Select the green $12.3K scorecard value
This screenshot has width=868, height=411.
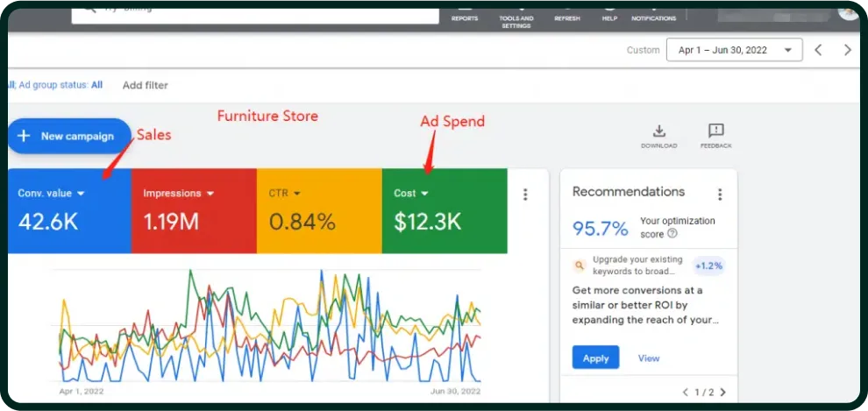[427, 222]
